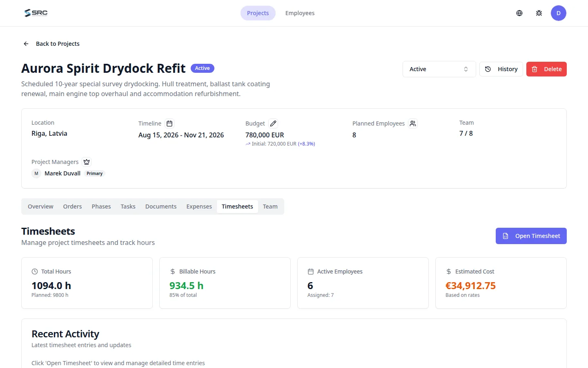Click the Primary badge next to Marek Duvall

[x=95, y=173]
